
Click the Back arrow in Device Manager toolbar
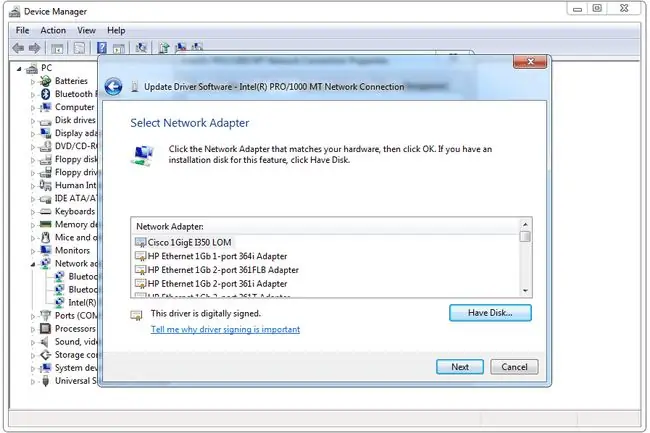pyautogui.click(x=18, y=48)
